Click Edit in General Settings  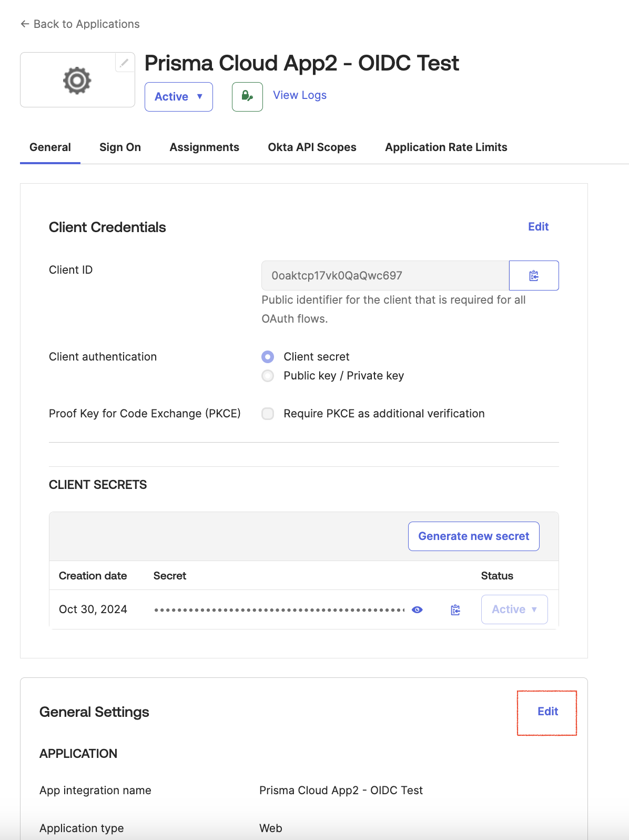pyautogui.click(x=547, y=712)
